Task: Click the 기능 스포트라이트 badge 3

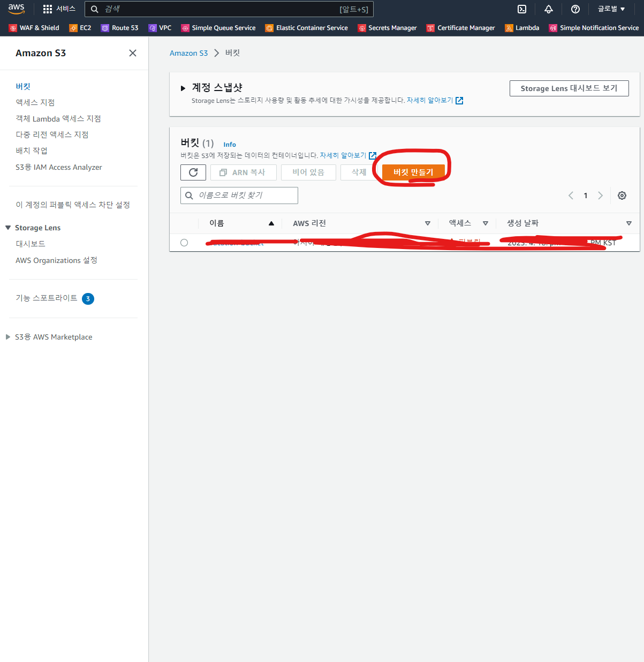Action: click(x=88, y=299)
